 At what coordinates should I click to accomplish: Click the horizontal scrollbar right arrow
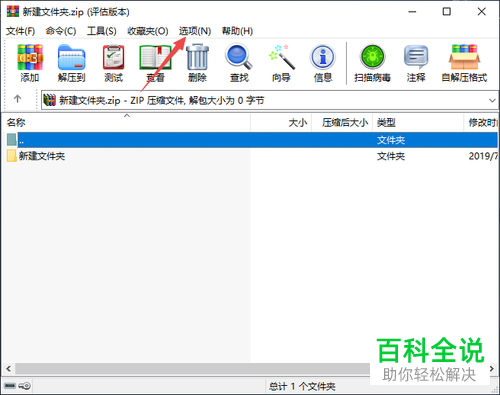pos(492,369)
